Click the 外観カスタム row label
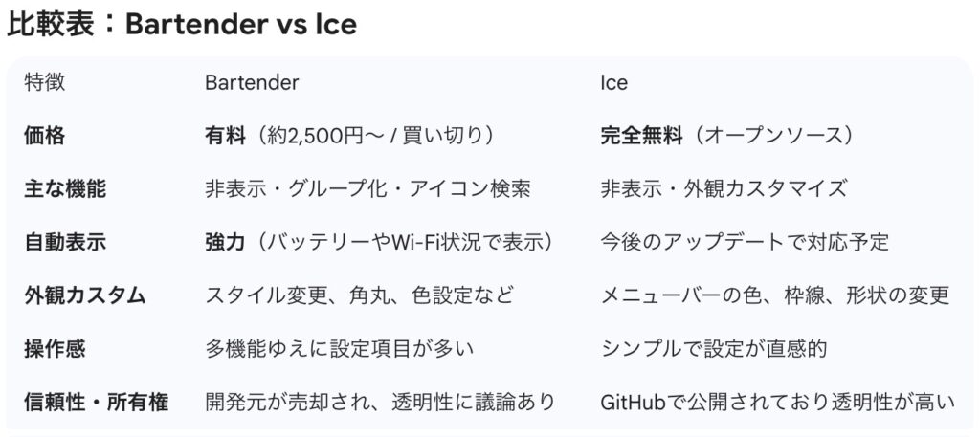Screen dimensions: 980x437 [x=85, y=295]
